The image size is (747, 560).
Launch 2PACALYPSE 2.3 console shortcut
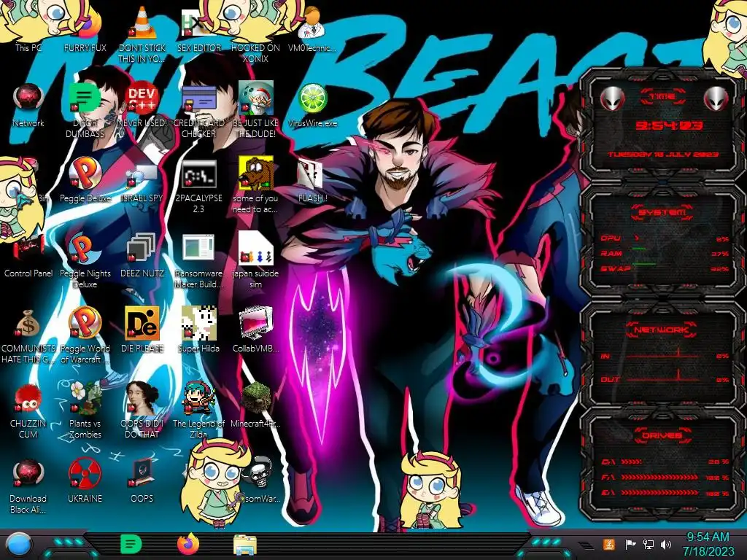point(198,186)
